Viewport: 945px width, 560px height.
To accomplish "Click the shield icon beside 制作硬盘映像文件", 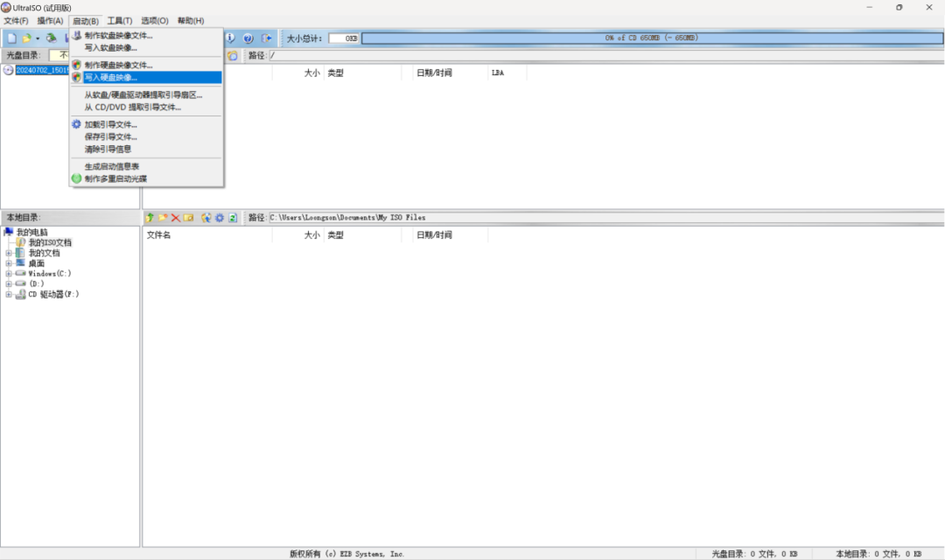I will click(76, 65).
